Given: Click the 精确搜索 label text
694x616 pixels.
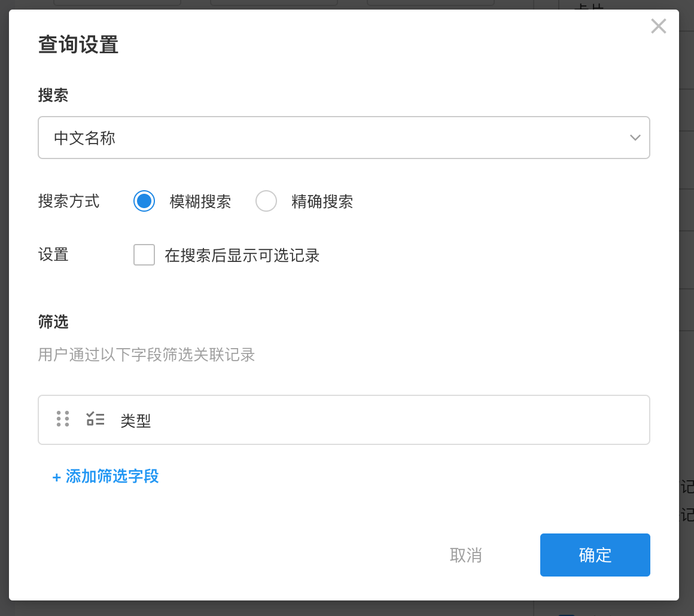Looking at the screenshot, I should (x=322, y=202).
